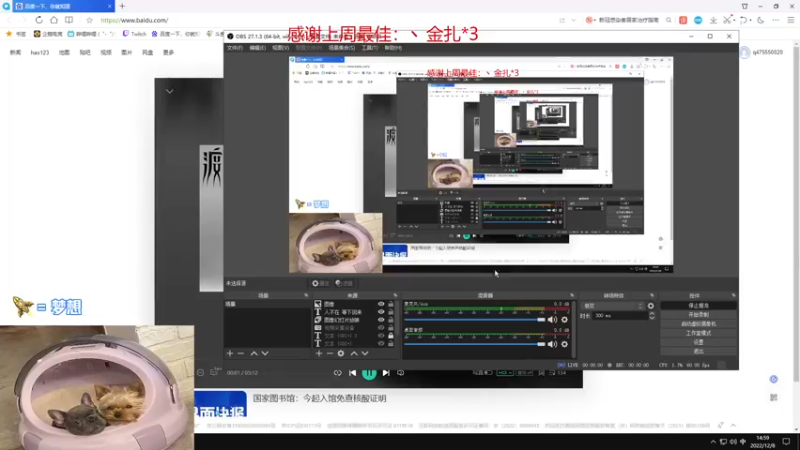The height and width of the screenshot is (450, 800).
Task: Pause playback with green button
Action: (369, 373)
